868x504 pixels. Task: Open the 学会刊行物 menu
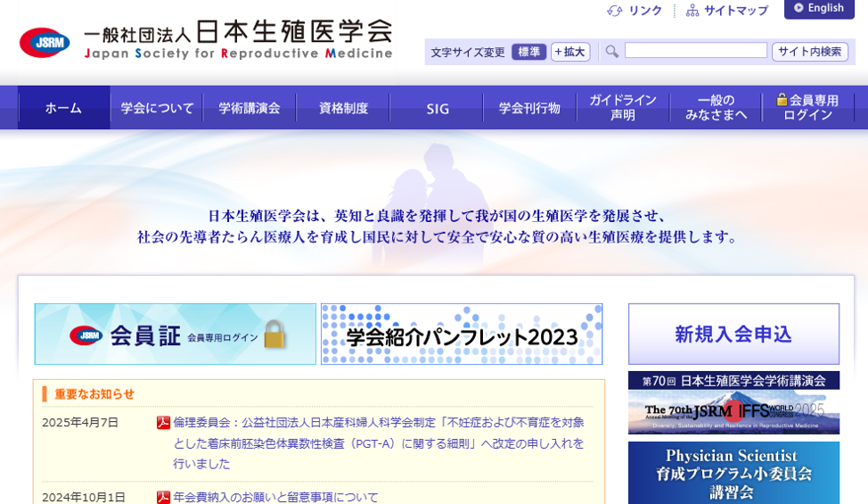[529, 108]
